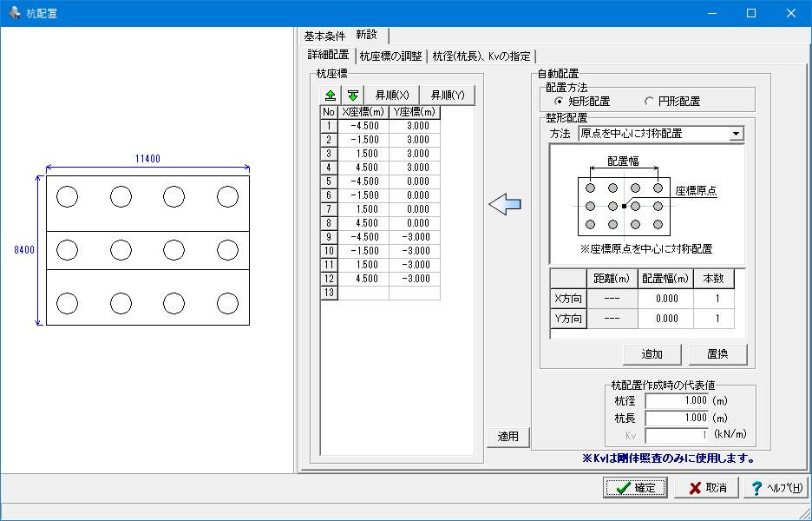Click row 5 Y座標 cell
The image size is (812, 521).
pos(415,181)
